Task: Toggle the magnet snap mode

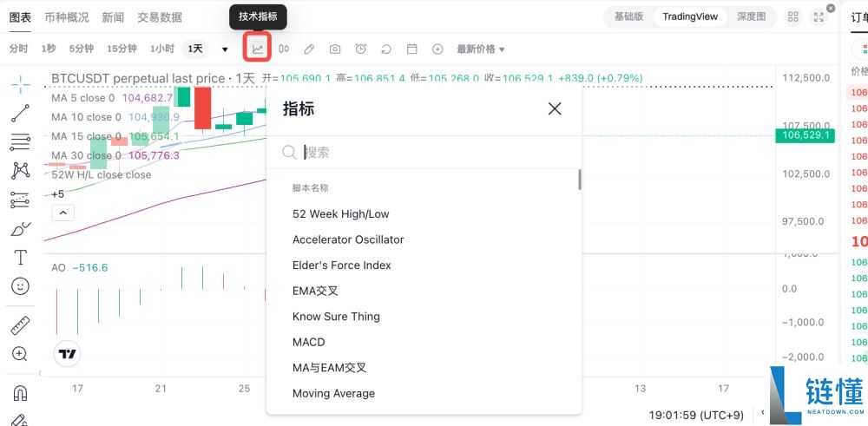Action: click(x=20, y=393)
